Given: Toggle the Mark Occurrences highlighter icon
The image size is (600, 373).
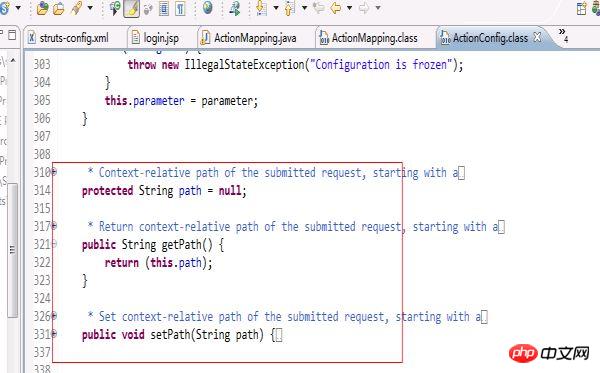Looking at the screenshot, I should point(131,8).
